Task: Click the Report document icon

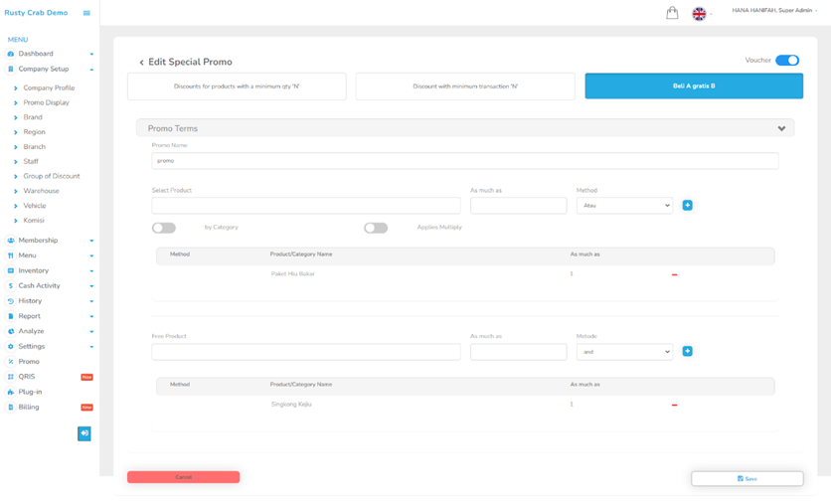Action: pos(11,316)
